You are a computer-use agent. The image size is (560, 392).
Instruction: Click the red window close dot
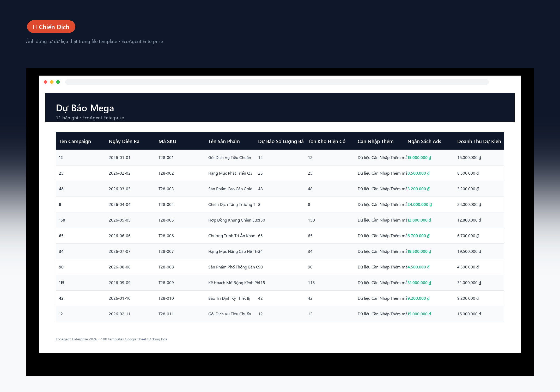[x=46, y=82]
